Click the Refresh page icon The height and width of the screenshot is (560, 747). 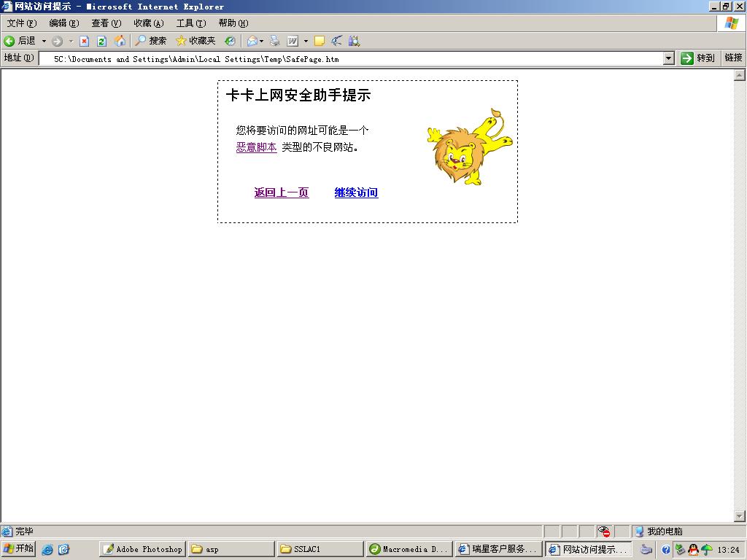tap(101, 42)
